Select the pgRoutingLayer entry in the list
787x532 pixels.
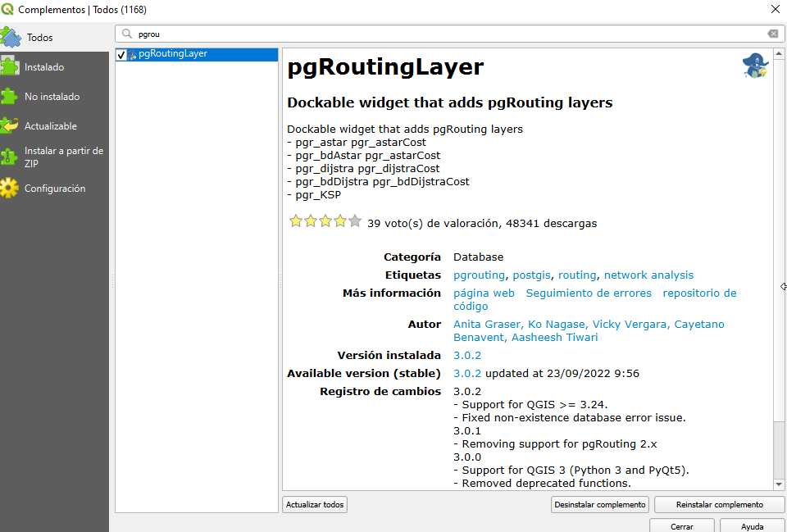tap(173, 54)
